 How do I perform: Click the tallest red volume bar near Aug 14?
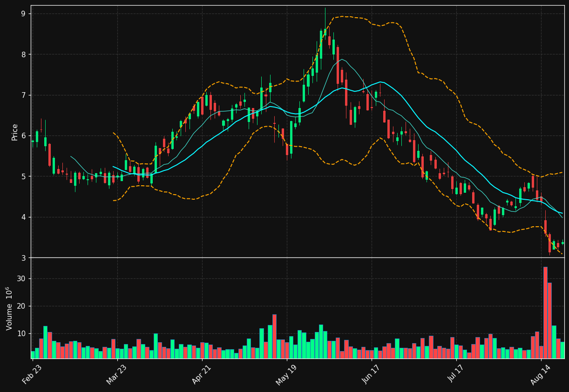tap(545, 312)
